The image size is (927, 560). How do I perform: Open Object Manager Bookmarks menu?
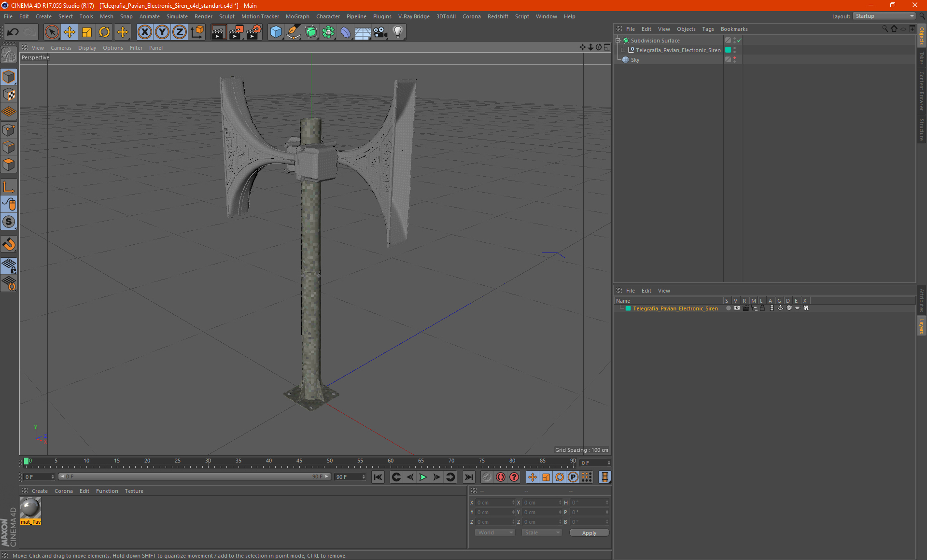coord(734,29)
